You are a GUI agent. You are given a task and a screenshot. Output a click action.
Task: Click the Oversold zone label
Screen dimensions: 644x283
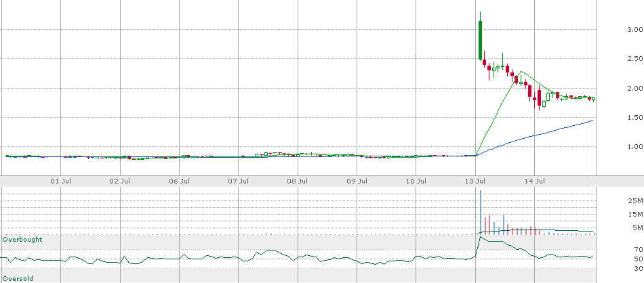pos(18,278)
